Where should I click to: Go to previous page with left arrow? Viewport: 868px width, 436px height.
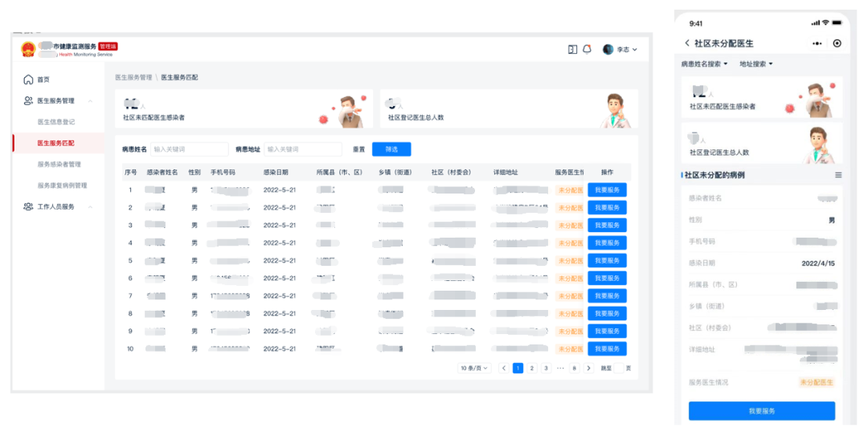[504, 368]
